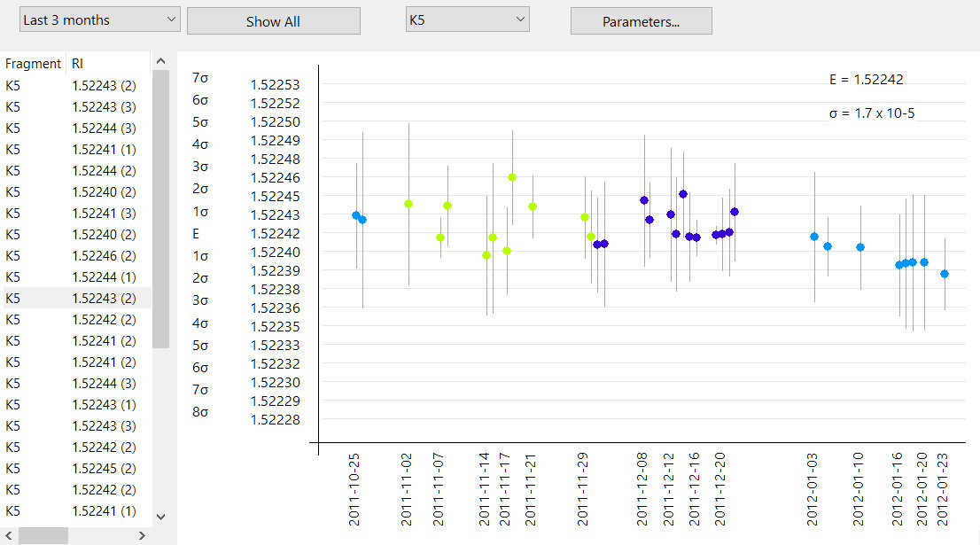
Task: Select the row with RI 1.52245 (2)
Action: [x=104, y=468]
